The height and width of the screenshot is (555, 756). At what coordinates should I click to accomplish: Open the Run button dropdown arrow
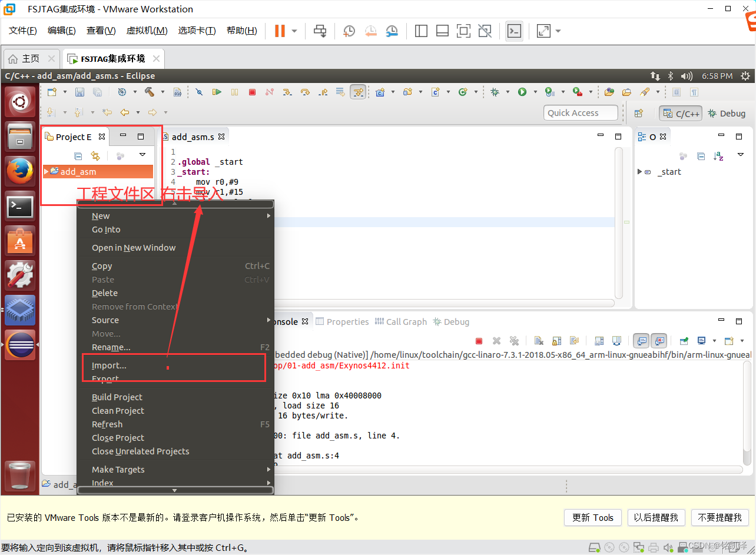(534, 92)
